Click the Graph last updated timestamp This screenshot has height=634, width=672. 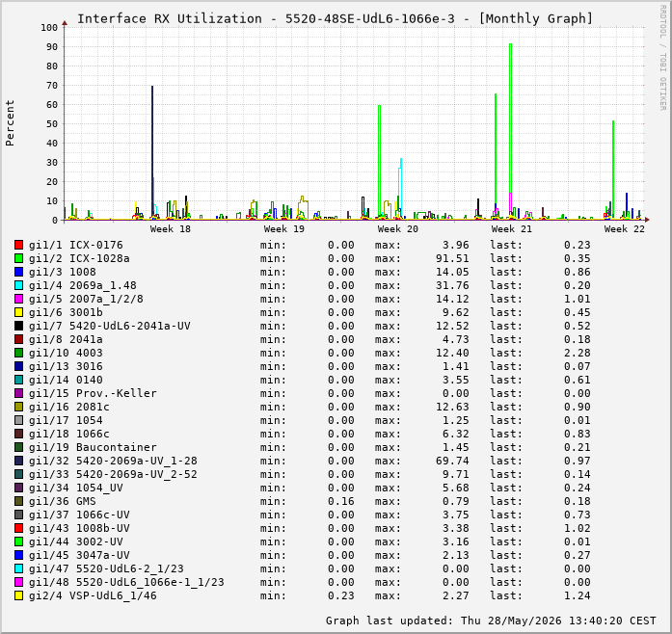(491, 621)
